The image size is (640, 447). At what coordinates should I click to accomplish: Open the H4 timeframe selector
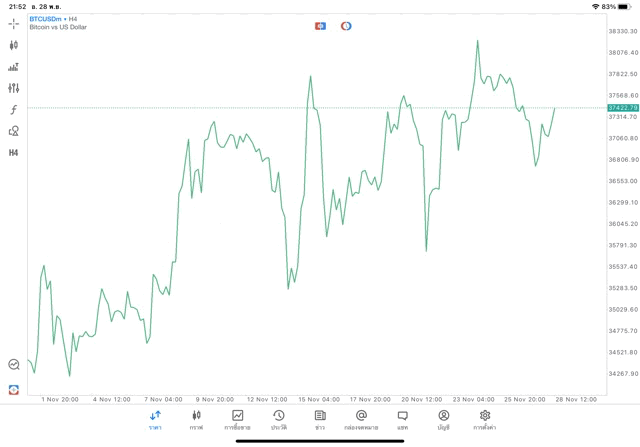click(x=13, y=152)
